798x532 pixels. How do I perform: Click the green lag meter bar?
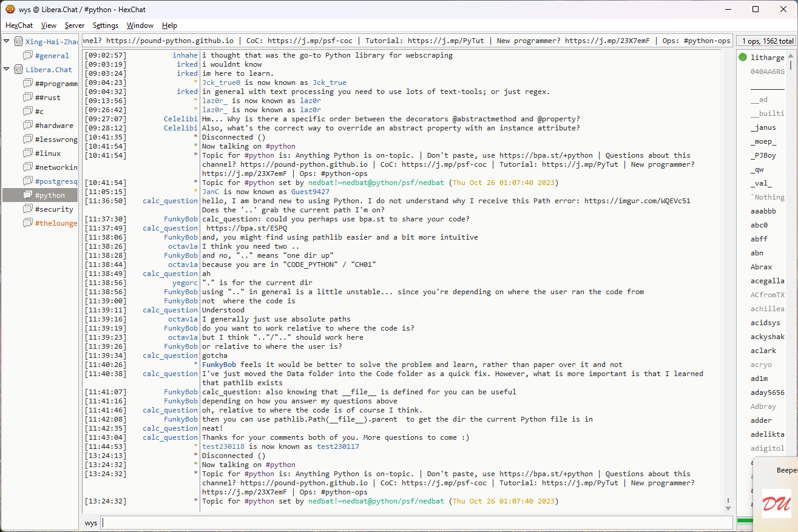(744, 520)
